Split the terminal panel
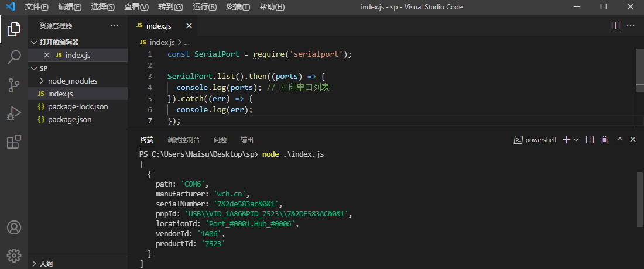644x269 pixels. pyautogui.click(x=590, y=140)
